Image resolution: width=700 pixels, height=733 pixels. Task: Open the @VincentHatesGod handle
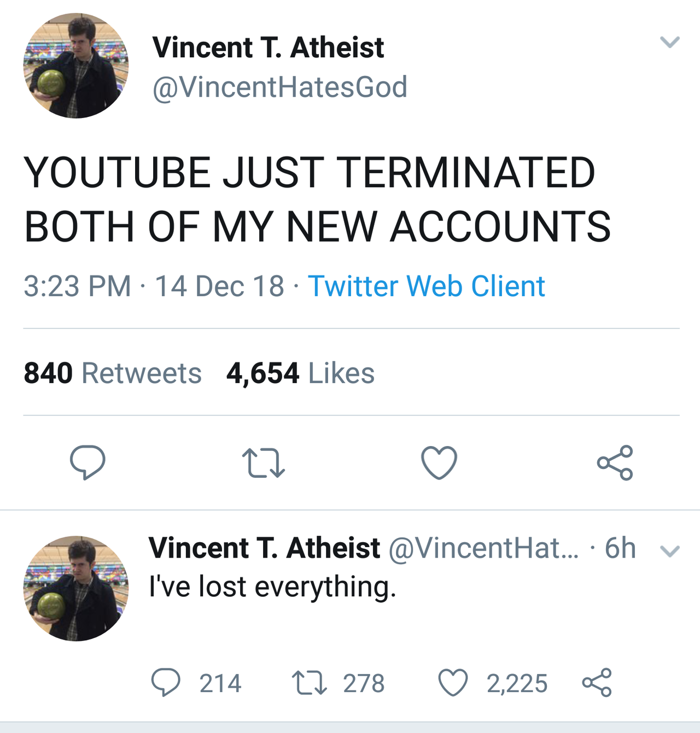click(280, 87)
